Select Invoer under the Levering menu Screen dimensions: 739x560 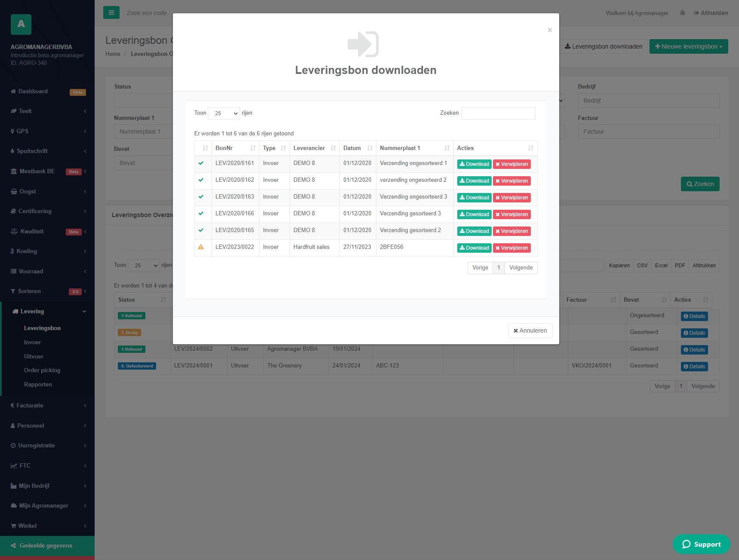point(32,342)
